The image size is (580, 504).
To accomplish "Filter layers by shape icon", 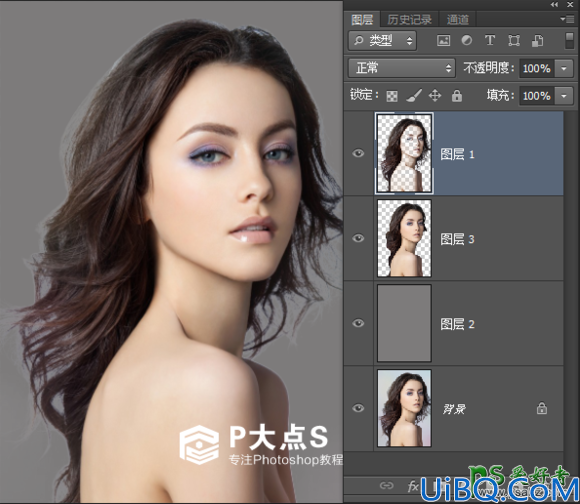I will coord(514,40).
